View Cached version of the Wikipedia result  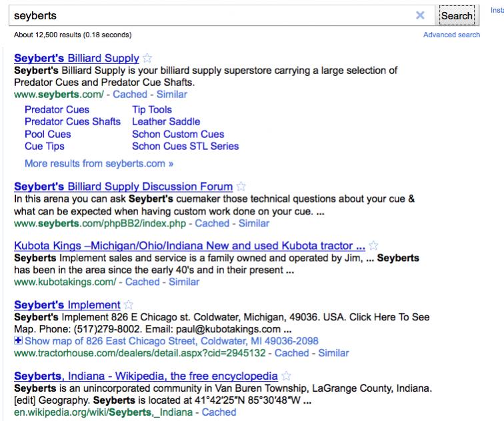click(x=219, y=412)
